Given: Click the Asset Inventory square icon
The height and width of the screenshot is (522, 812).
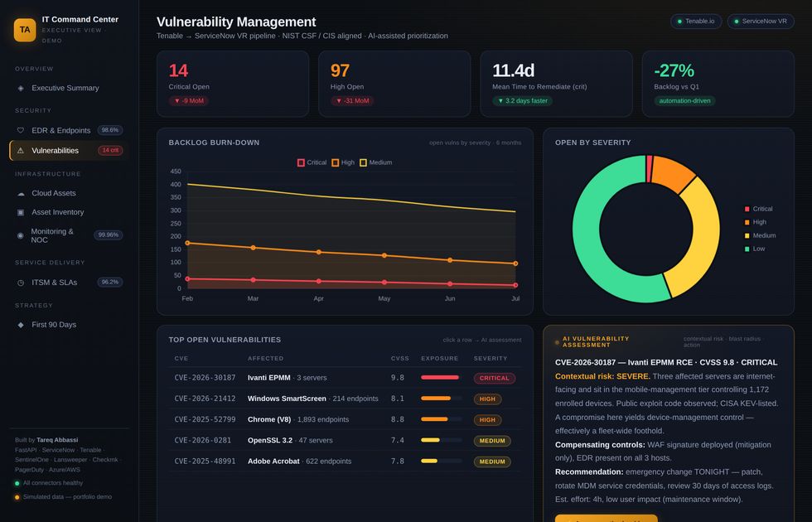Looking at the screenshot, I should [21, 212].
